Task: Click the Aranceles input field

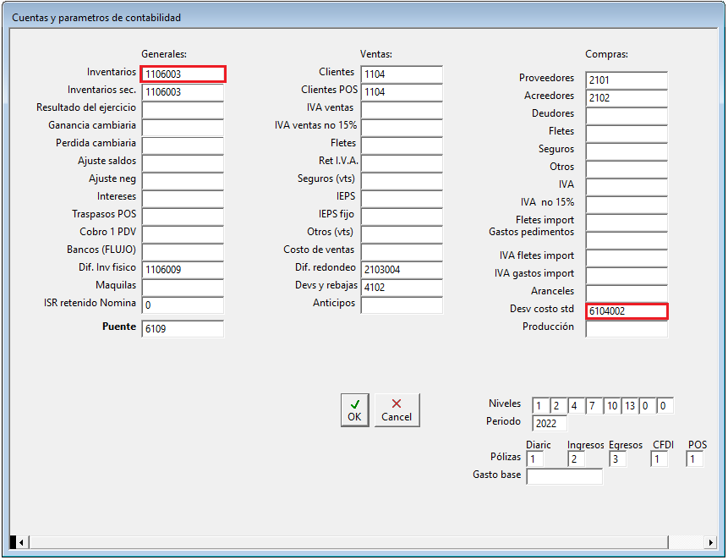Action: [x=627, y=294]
